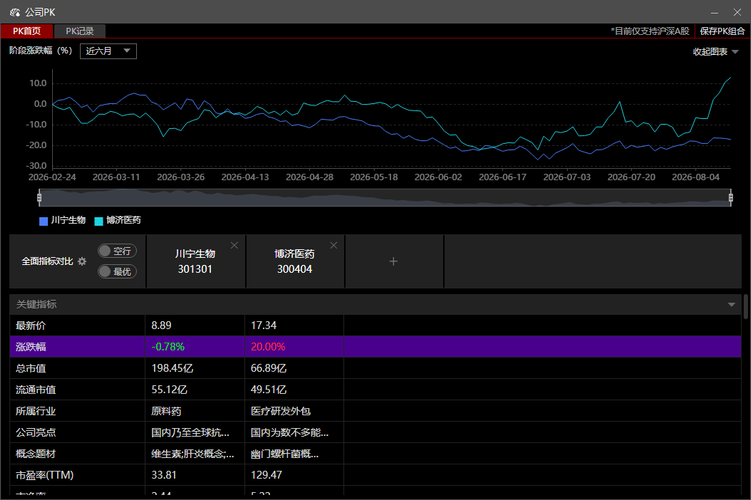Toggle 川宁生物 blue legend swatch
This screenshot has height=500, width=751.
44,221
